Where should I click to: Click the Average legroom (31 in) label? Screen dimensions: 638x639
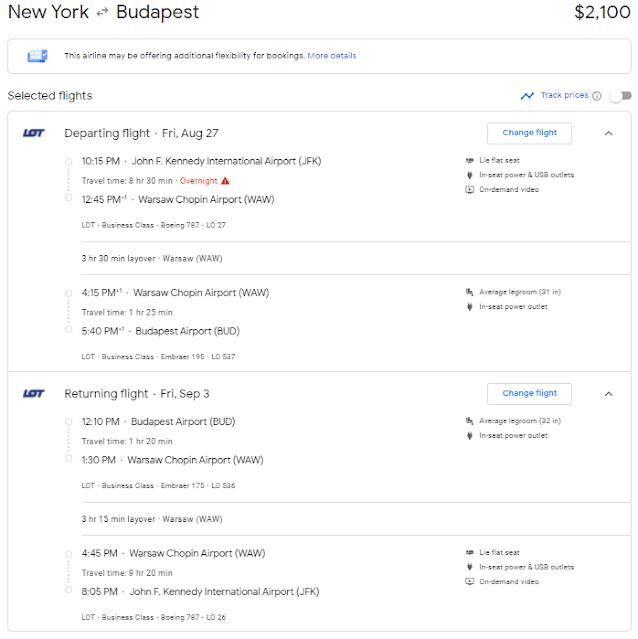(x=520, y=292)
